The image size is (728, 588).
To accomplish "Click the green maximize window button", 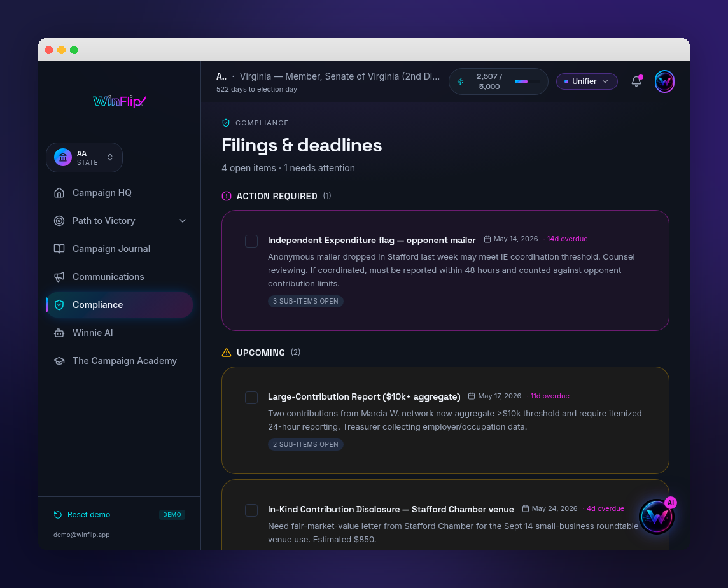I will click(x=74, y=50).
